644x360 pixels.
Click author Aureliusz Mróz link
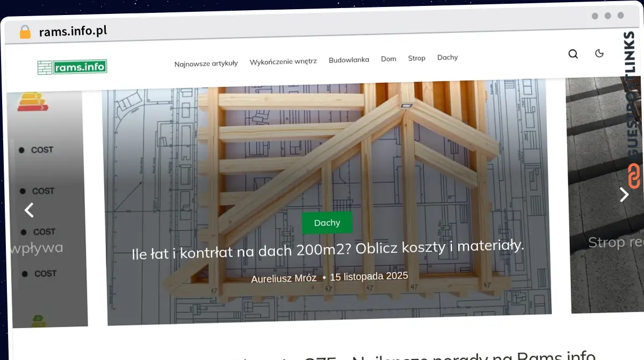coord(284,279)
